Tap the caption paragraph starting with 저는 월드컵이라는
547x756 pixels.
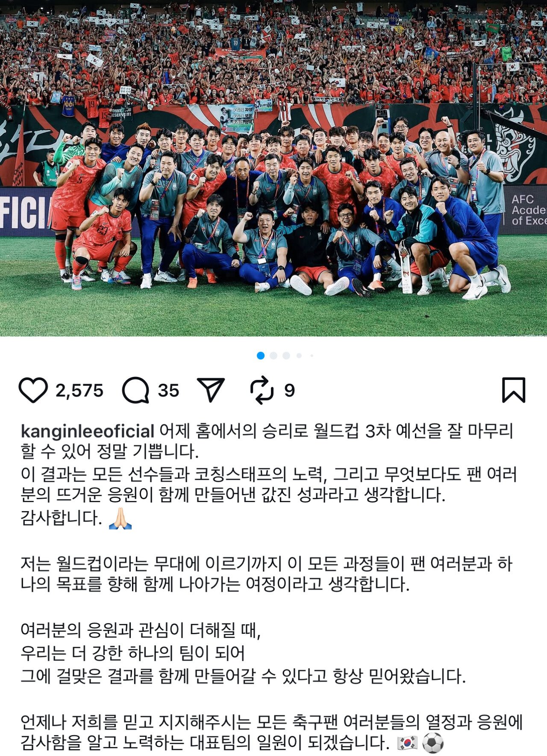[266, 574]
